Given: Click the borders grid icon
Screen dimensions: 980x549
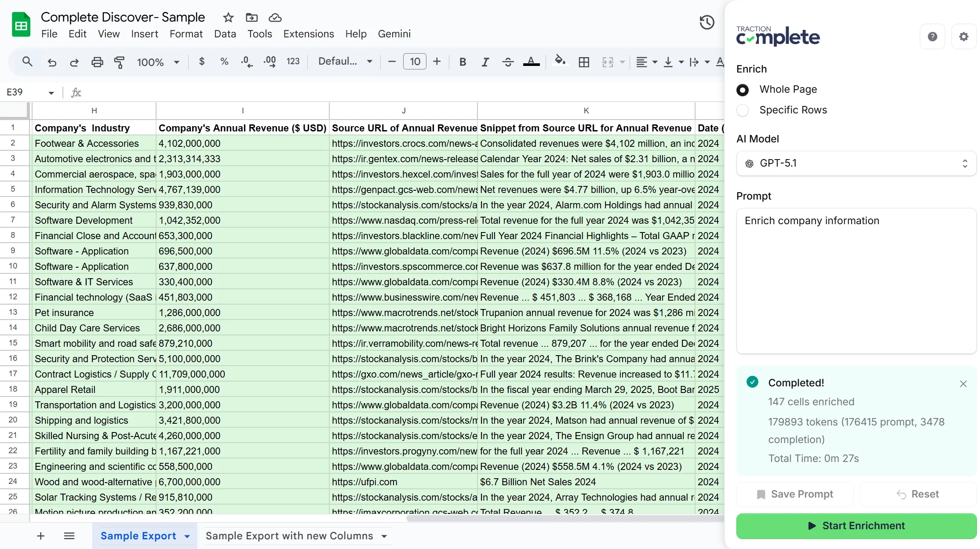Looking at the screenshot, I should click(x=584, y=62).
